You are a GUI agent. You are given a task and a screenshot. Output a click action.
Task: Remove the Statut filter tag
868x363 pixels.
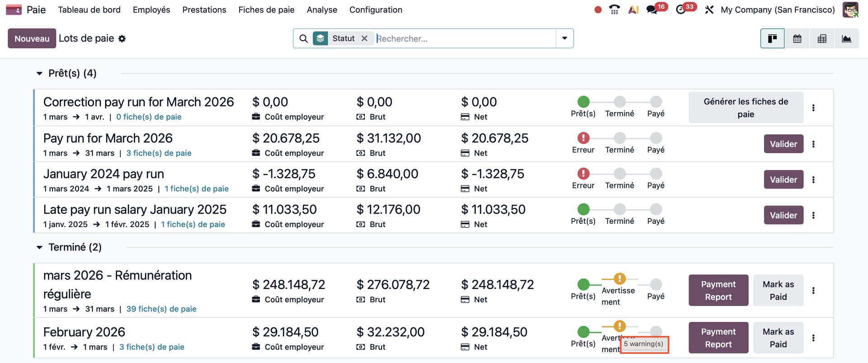364,38
